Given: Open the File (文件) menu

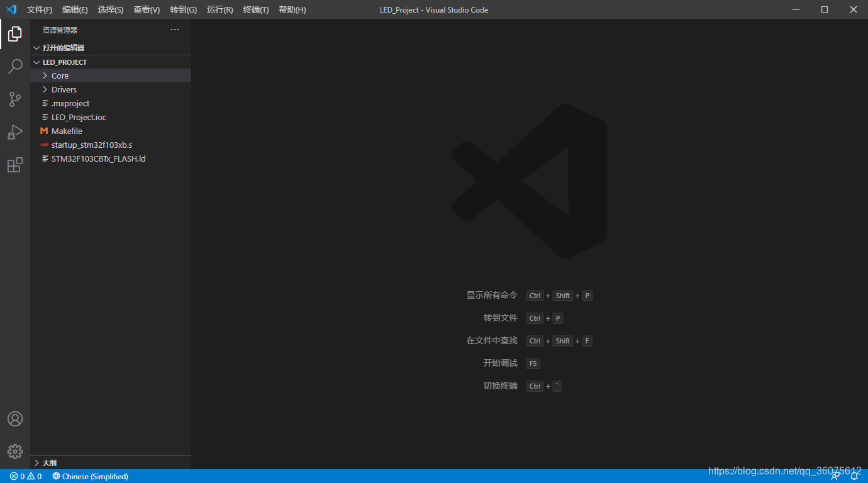Looking at the screenshot, I should coord(40,9).
